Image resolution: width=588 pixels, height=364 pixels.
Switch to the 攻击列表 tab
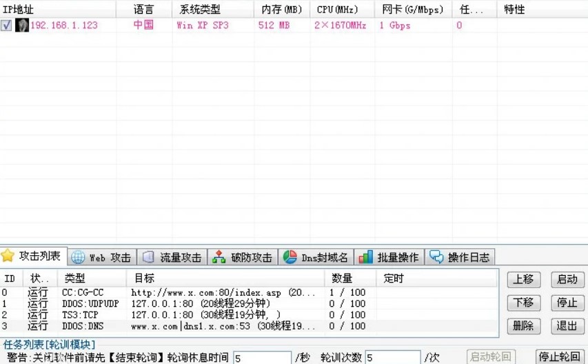34,256
